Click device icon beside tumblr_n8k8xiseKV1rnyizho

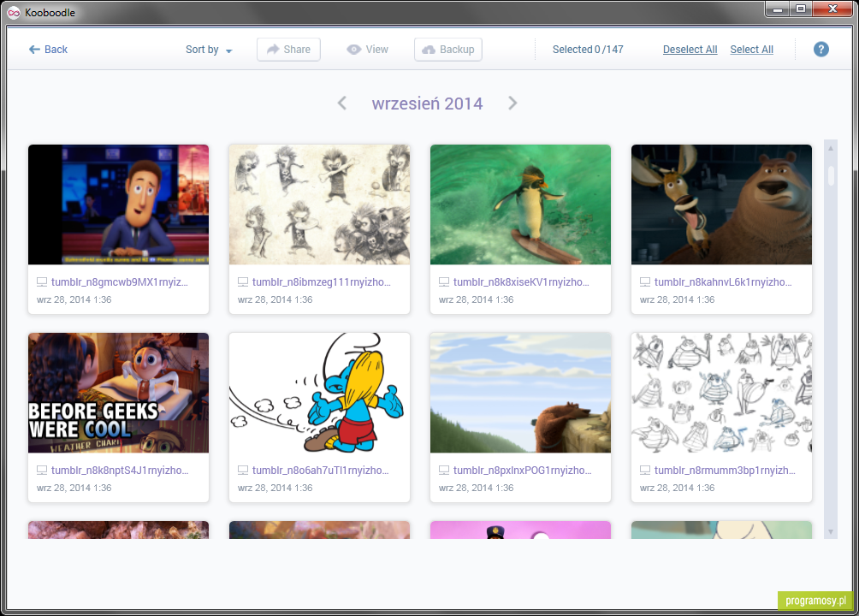444,282
